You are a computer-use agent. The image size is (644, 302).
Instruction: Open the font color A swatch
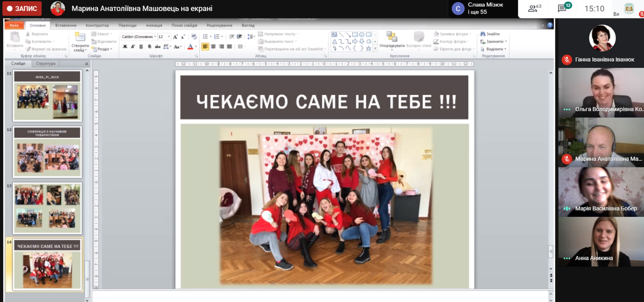coord(190,47)
